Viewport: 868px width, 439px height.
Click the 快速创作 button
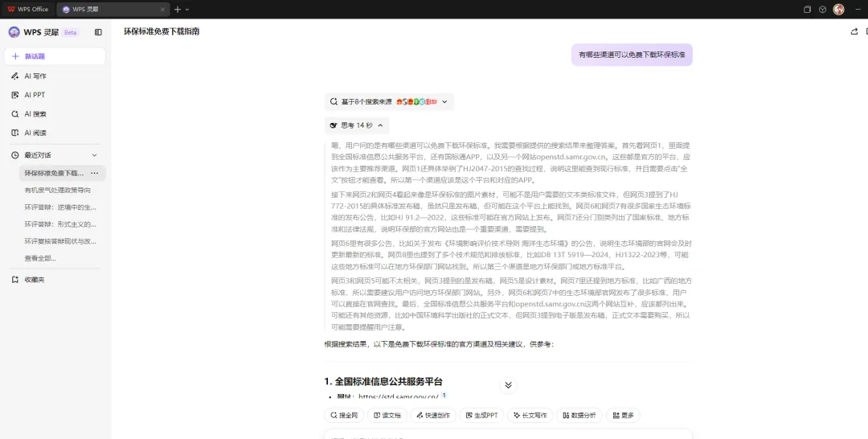tap(433, 415)
